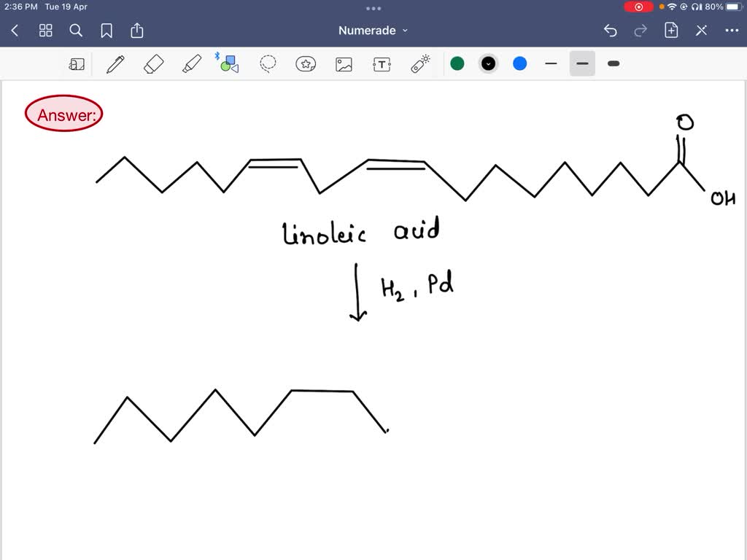Viewport: 747px width, 560px height.
Task: Select the Pen tool
Action: (115, 63)
